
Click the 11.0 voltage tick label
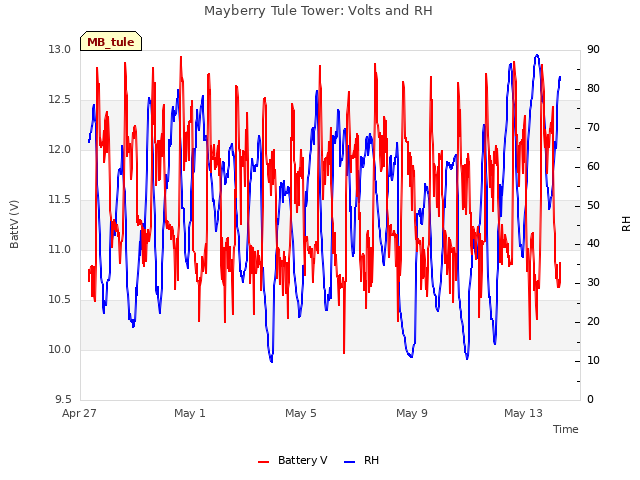[x=60, y=249]
